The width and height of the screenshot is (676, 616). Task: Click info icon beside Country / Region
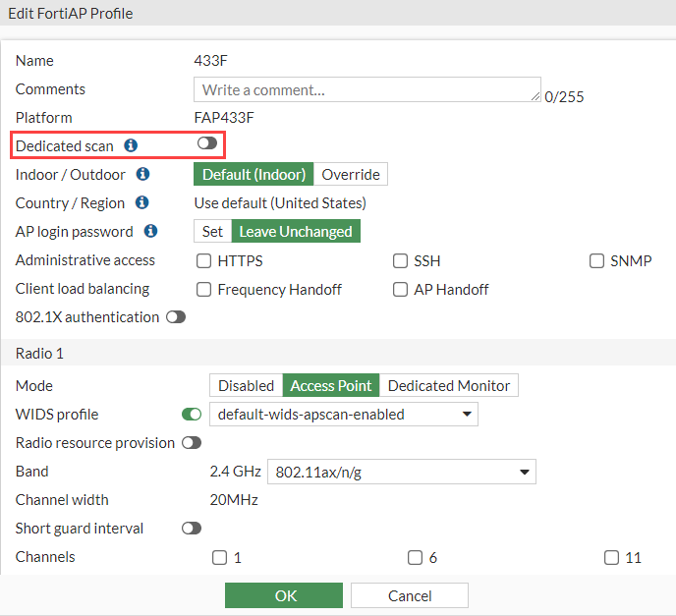click(141, 202)
